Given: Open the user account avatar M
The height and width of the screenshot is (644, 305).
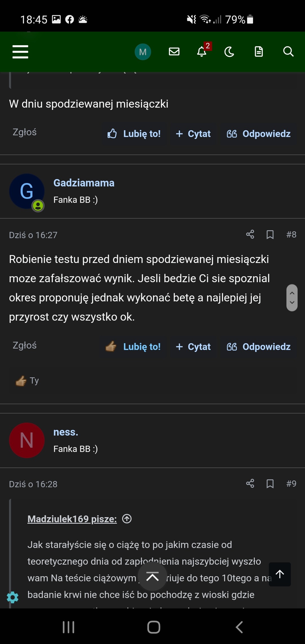Looking at the screenshot, I should tap(143, 52).
